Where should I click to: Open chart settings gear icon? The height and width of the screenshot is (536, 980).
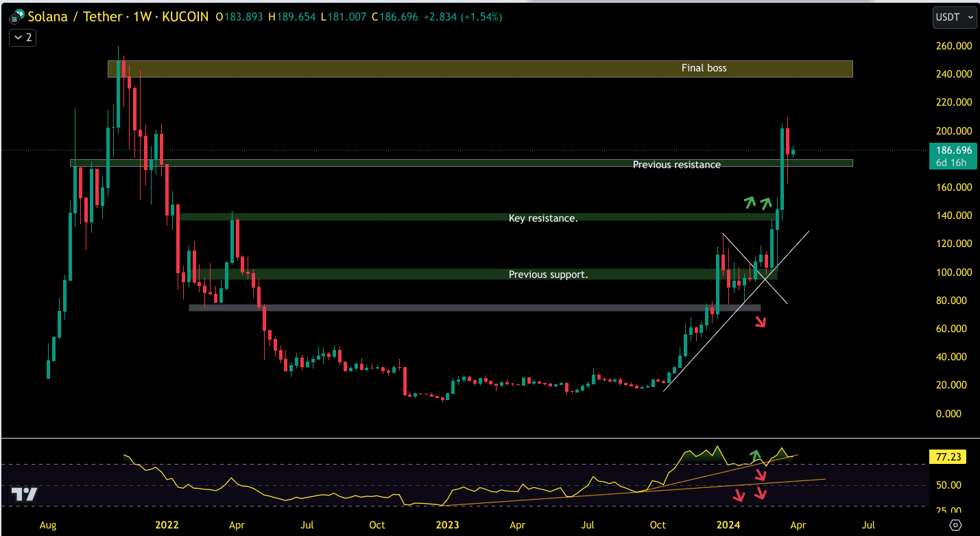pos(955,525)
